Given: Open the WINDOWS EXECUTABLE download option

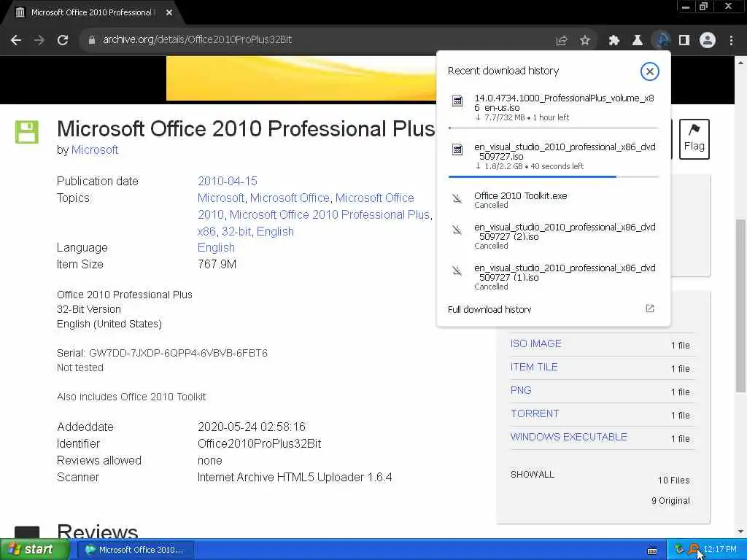Looking at the screenshot, I should [569, 437].
